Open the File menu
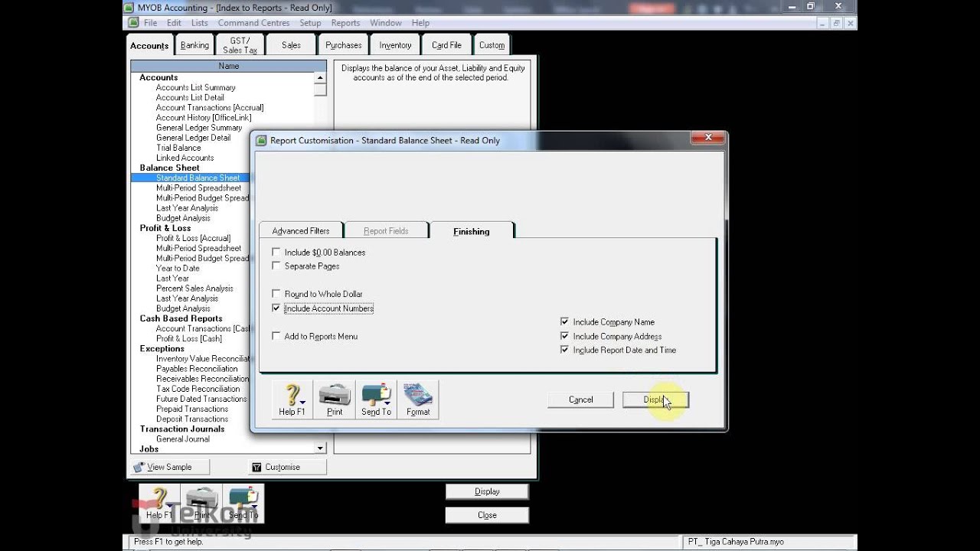 coord(151,23)
